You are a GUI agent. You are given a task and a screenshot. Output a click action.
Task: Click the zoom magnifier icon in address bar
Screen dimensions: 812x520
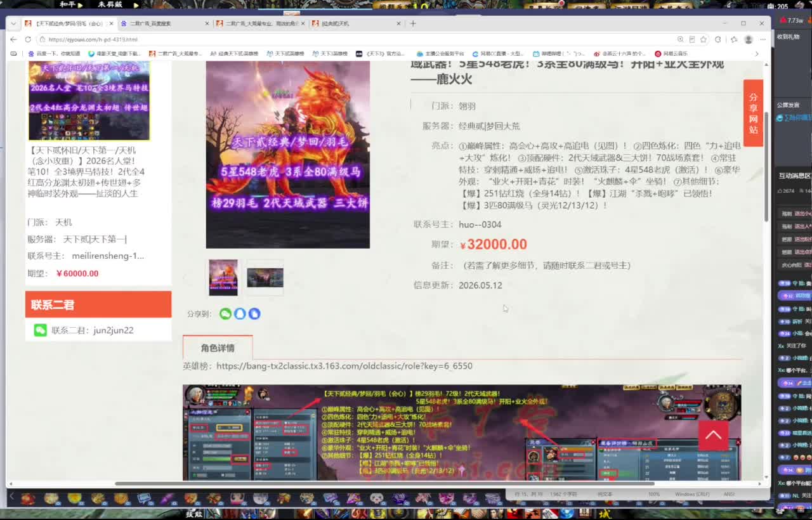click(680, 39)
